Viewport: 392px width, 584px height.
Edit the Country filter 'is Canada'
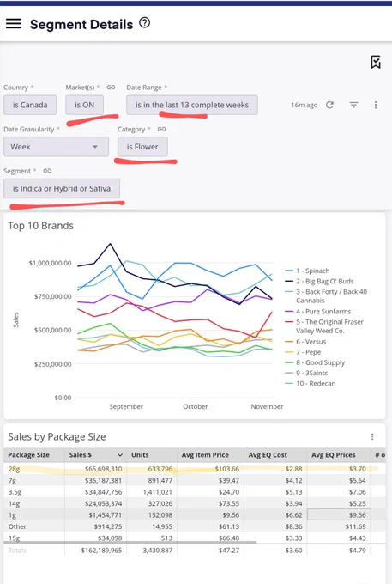point(30,105)
